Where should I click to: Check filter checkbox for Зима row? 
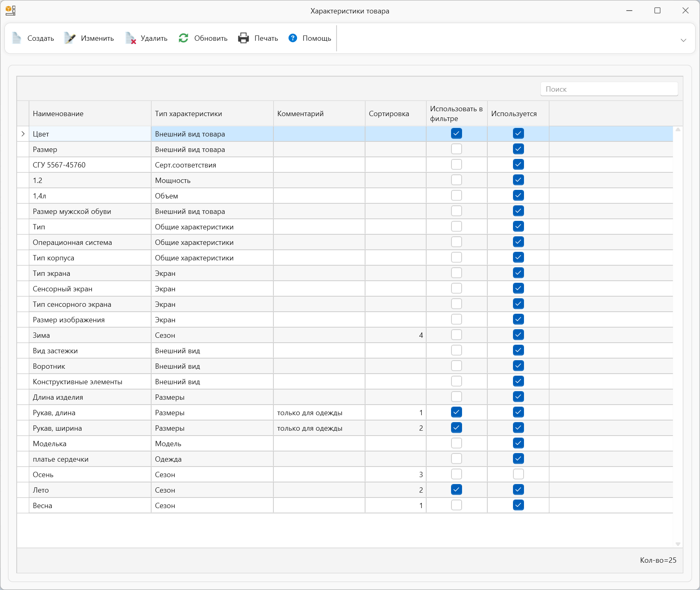point(456,335)
